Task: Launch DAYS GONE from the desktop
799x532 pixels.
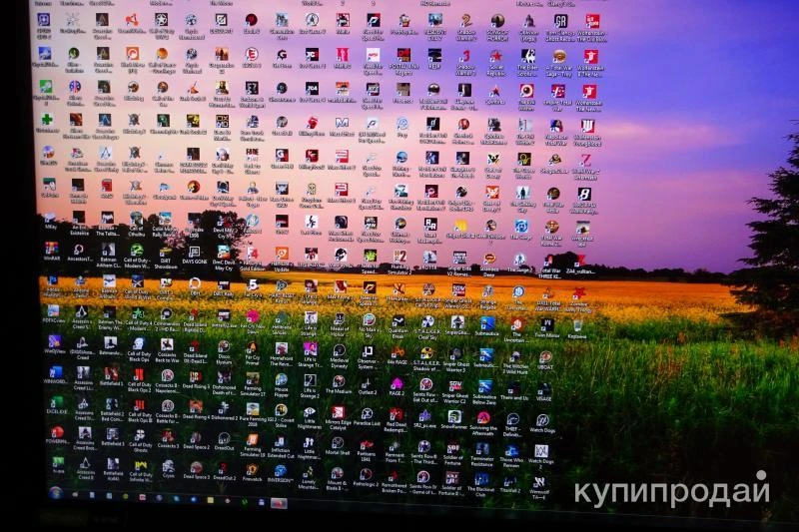Action: pos(195,253)
